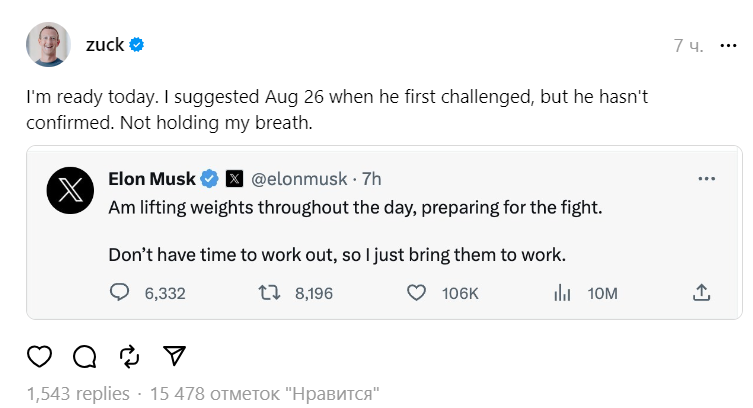The image size is (753, 408).
Task: Open the three-dot menu in Elon's tweet
Action: tap(706, 179)
